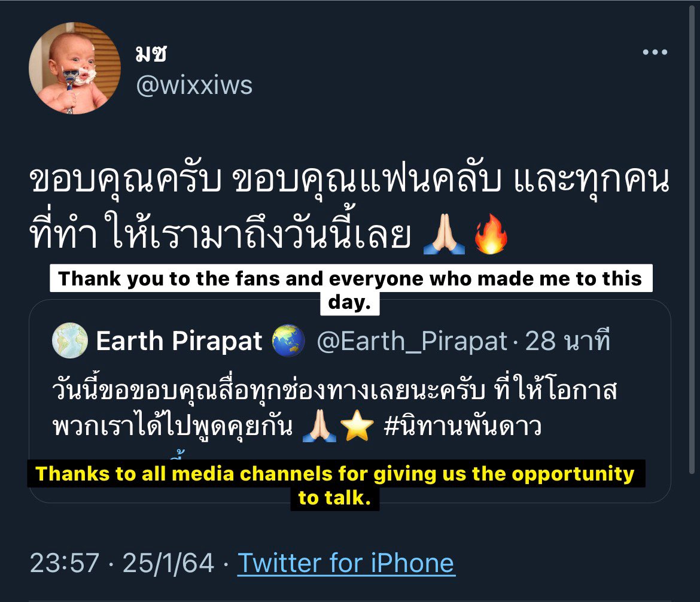Open the @wixxiws profile handle
Image resolution: width=700 pixels, height=602 pixels.
click(194, 85)
